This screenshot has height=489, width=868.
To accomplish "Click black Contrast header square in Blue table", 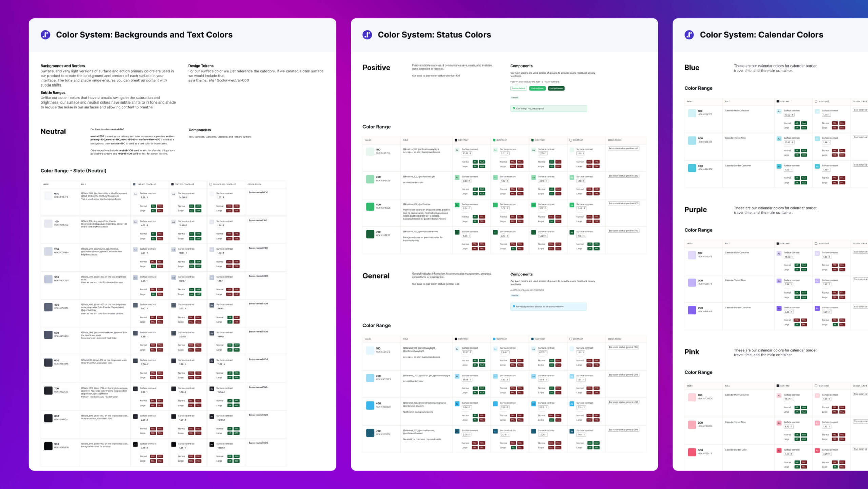I will pyautogui.click(x=778, y=101).
